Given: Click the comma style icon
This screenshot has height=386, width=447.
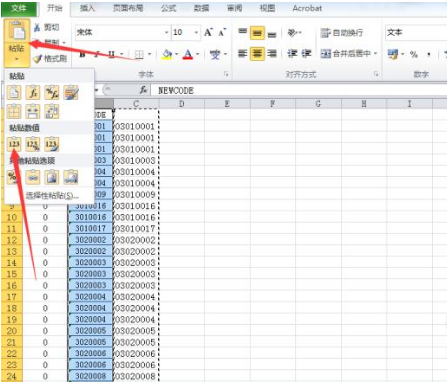Looking at the screenshot, I should [x=429, y=54].
